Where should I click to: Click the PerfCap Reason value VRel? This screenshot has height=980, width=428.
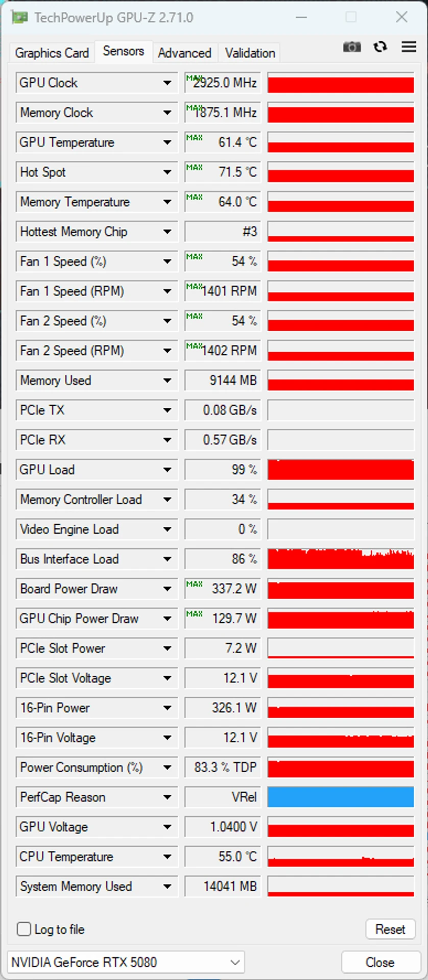pyautogui.click(x=223, y=797)
